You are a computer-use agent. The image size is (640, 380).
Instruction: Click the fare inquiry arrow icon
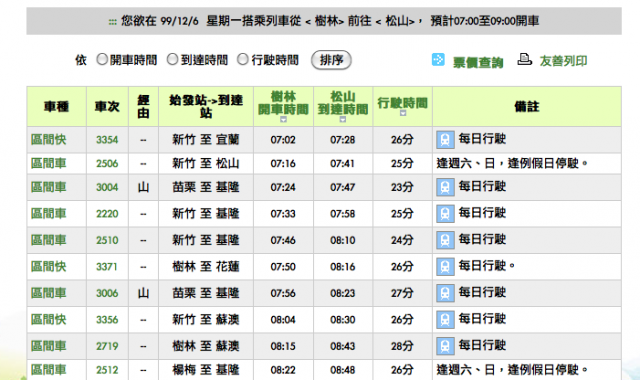pyautogui.click(x=438, y=60)
